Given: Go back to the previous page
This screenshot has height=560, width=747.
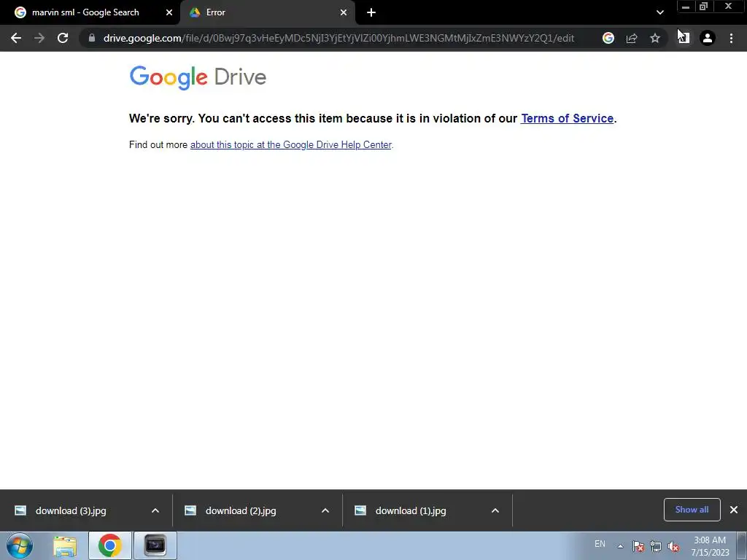Looking at the screenshot, I should coord(16,38).
